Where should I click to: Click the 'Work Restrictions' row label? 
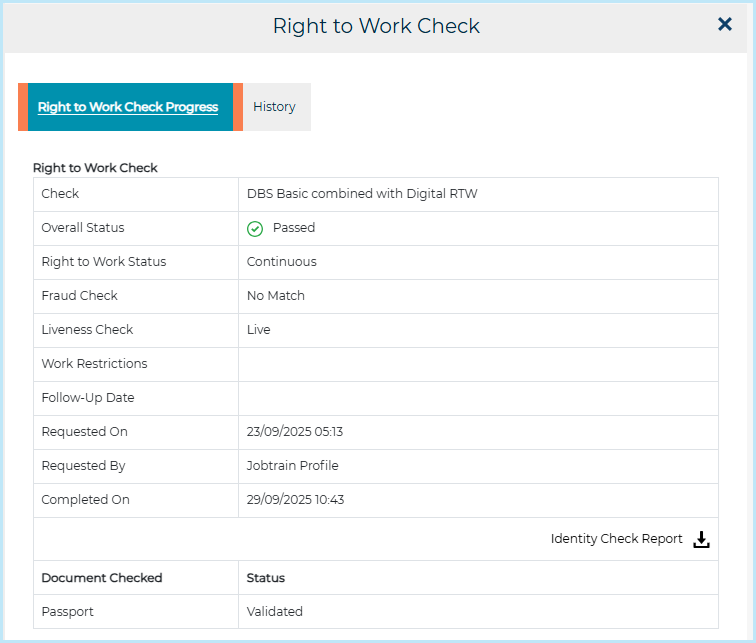click(94, 363)
